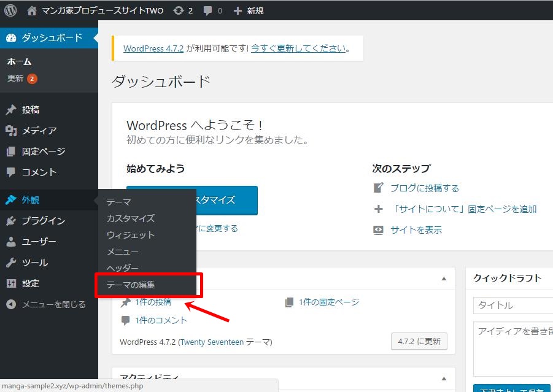
Task: Go to ホーム submenu item
Action: (20, 62)
